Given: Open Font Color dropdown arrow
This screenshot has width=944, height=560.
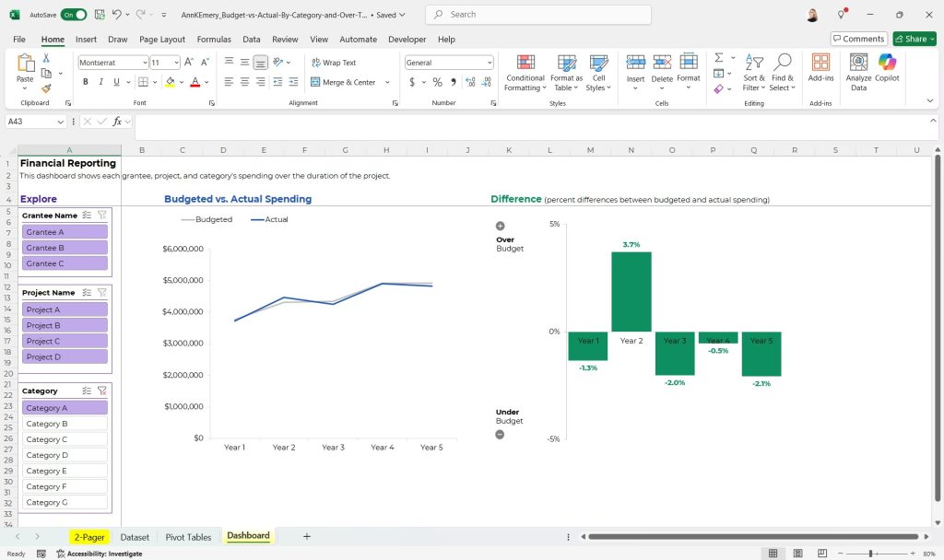Looking at the screenshot, I should [x=206, y=82].
